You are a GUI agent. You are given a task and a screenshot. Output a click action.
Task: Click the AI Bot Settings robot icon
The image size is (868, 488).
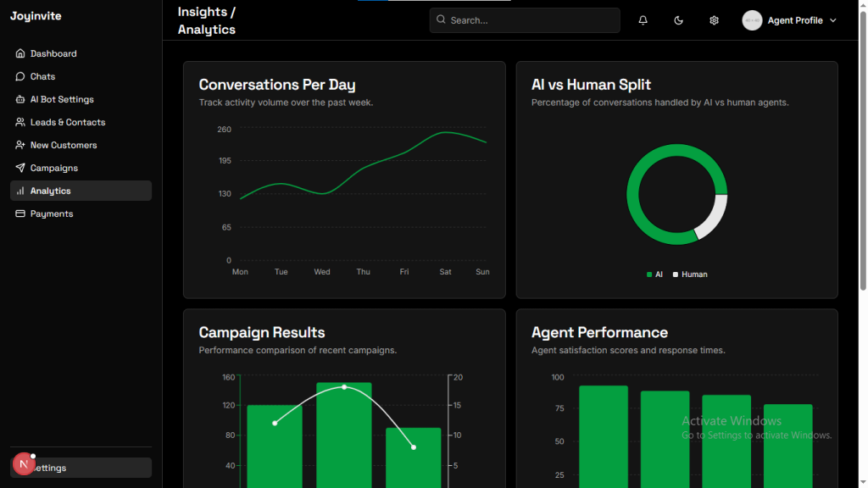click(20, 99)
